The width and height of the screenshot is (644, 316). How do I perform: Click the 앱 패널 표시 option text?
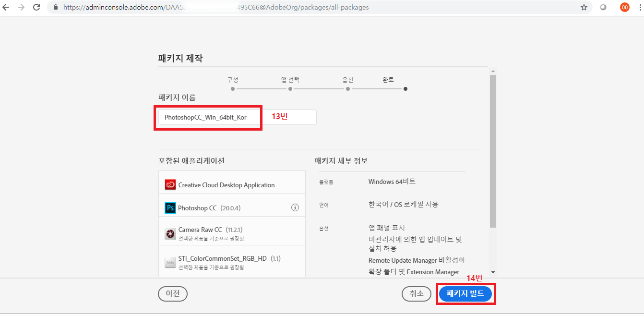click(386, 228)
